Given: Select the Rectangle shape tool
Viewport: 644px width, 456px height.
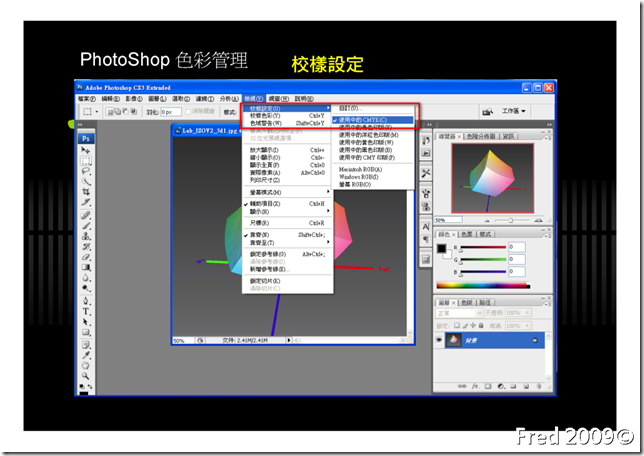Looking at the screenshot, I should [86, 332].
